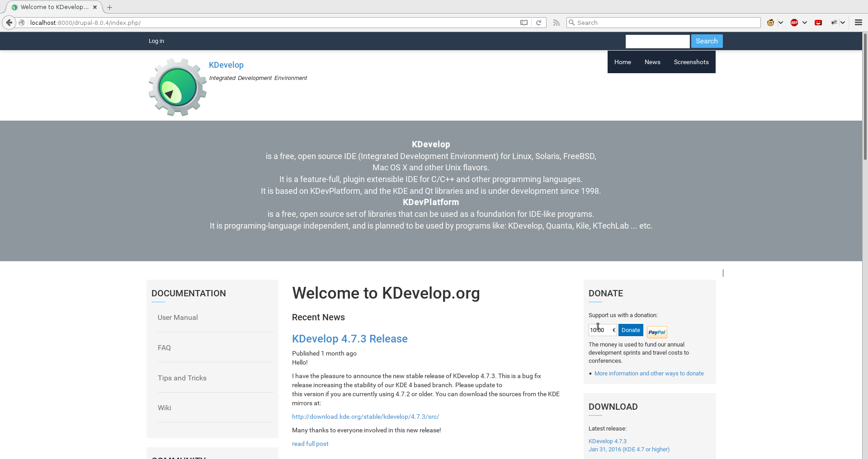The height and width of the screenshot is (459, 868).
Task: Open the Screenshots menu item
Action: click(x=691, y=62)
